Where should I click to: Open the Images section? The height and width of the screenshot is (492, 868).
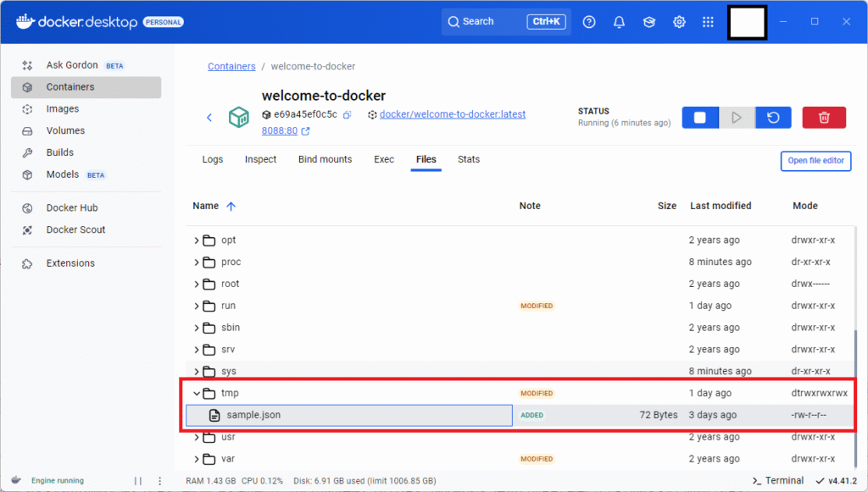pyautogui.click(x=86, y=109)
